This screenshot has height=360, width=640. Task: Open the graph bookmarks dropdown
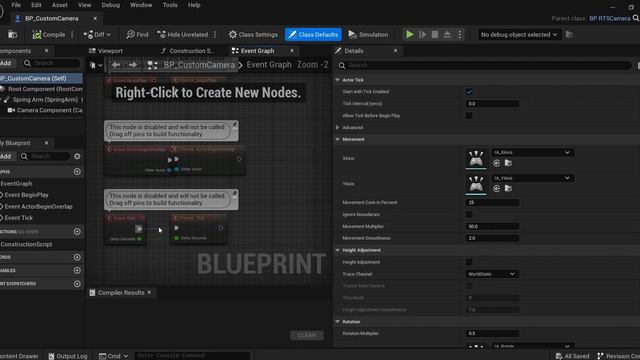point(96,65)
